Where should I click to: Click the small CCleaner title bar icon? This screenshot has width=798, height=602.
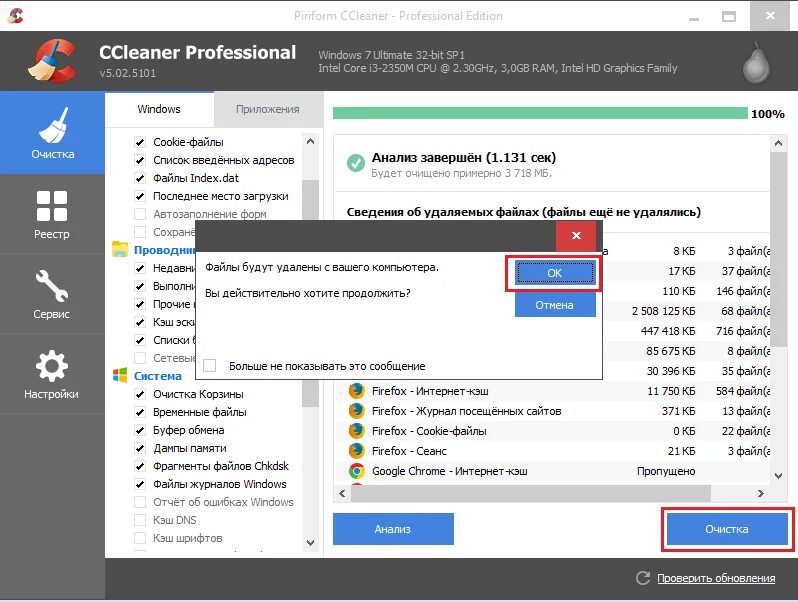coord(16,16)
